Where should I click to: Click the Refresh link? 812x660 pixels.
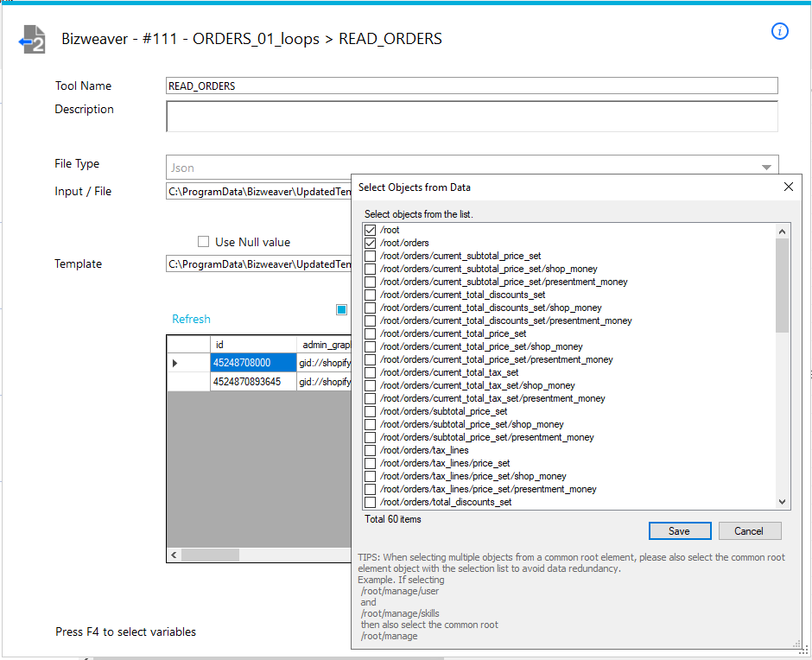point(191,319)
